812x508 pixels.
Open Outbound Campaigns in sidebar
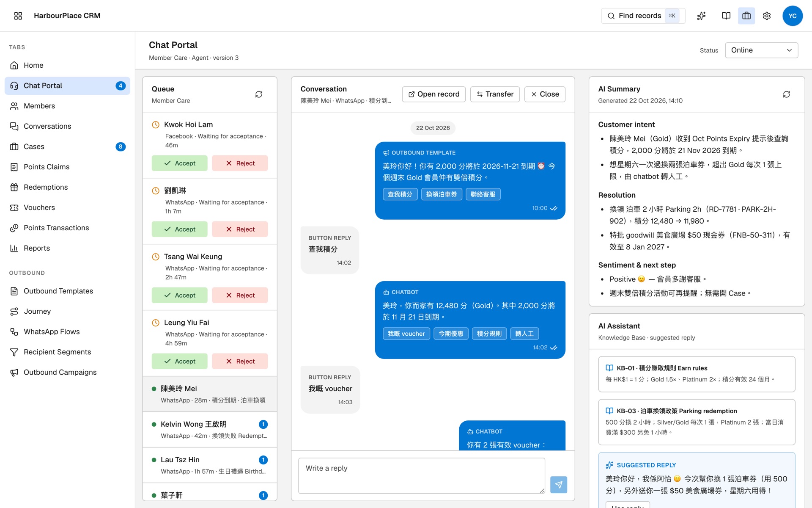tap(68, 372)
